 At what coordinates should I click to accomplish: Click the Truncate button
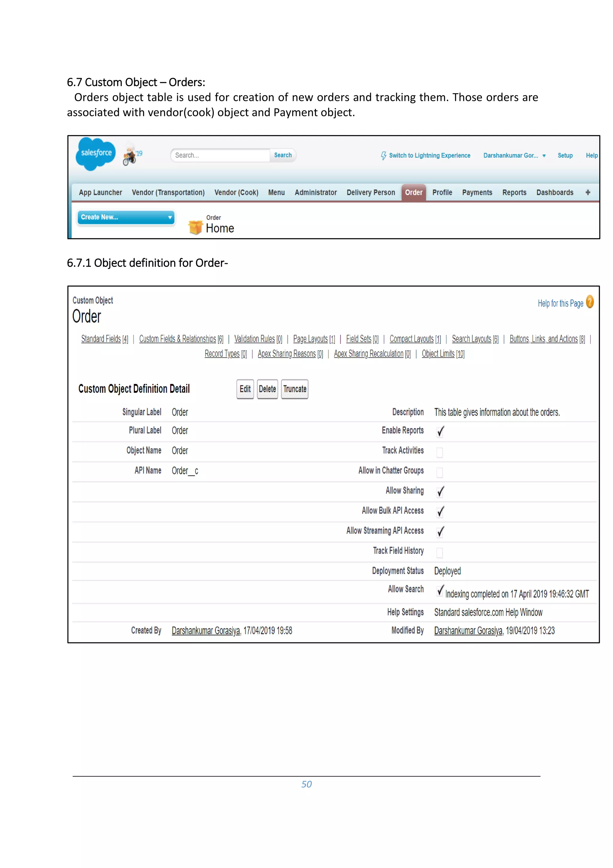pos(295,389)
